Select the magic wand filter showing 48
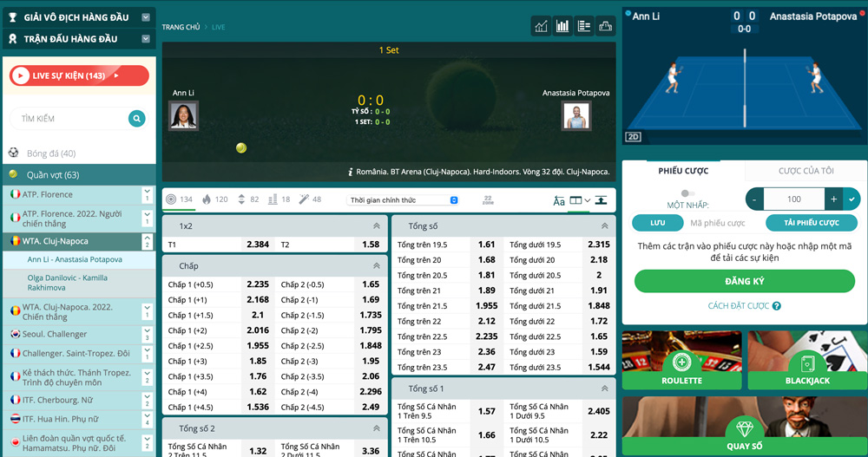This screenshot has width=868, height=457. [x=310, y=199]
